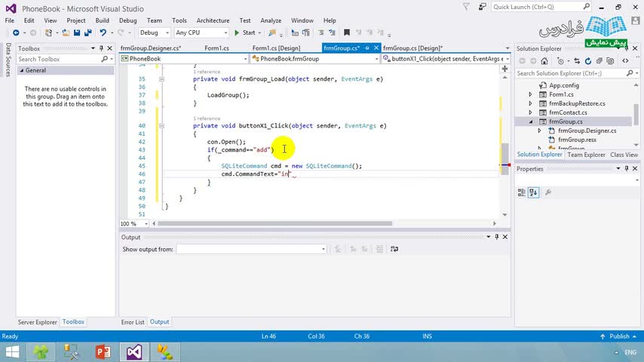Toggle the Toolbox panel auto-hide pin
This screenshot has width=644, height=362.
[x=101, y=48]
